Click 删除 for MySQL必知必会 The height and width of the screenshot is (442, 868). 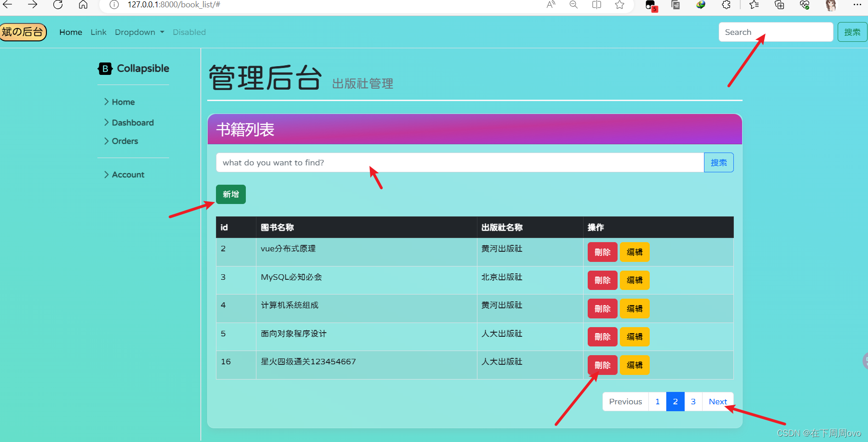click(x=602, y=280)
